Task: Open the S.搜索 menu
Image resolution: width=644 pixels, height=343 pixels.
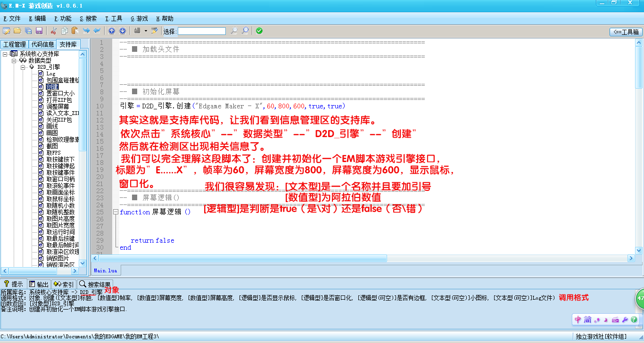Action: pos(88,19)
